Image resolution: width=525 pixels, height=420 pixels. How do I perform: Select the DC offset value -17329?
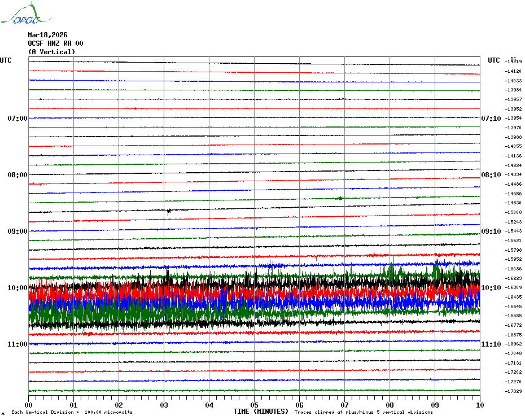point(514,391)
